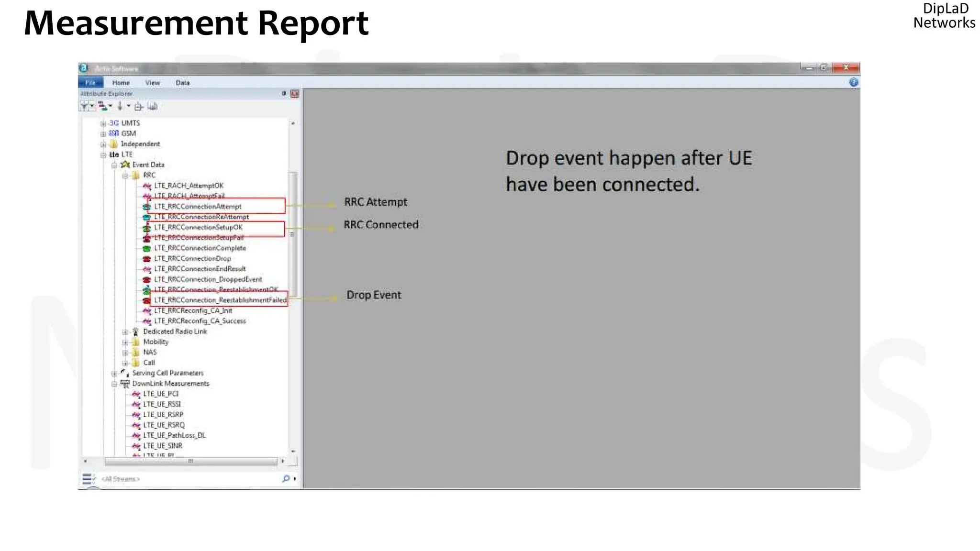Open the filter funnel dropdown arrow

coord(92,106)
